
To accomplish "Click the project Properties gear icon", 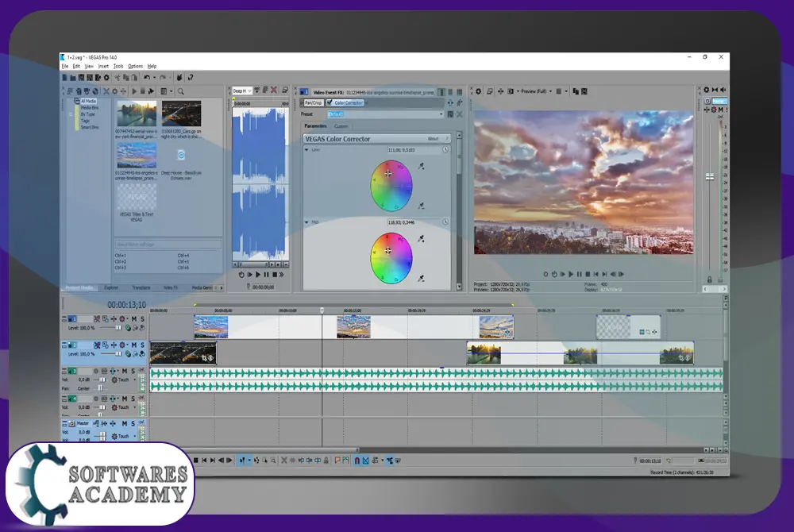I will click(x=106, y=78).
